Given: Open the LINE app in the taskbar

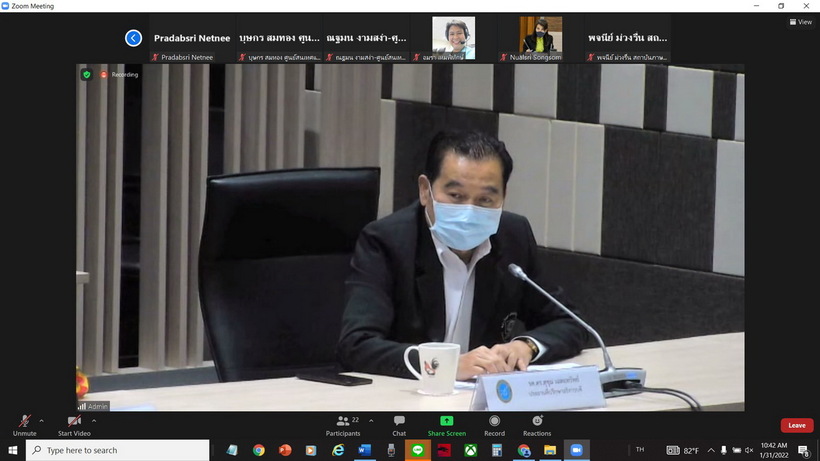Looking at the screenshot, I should 418,451.
